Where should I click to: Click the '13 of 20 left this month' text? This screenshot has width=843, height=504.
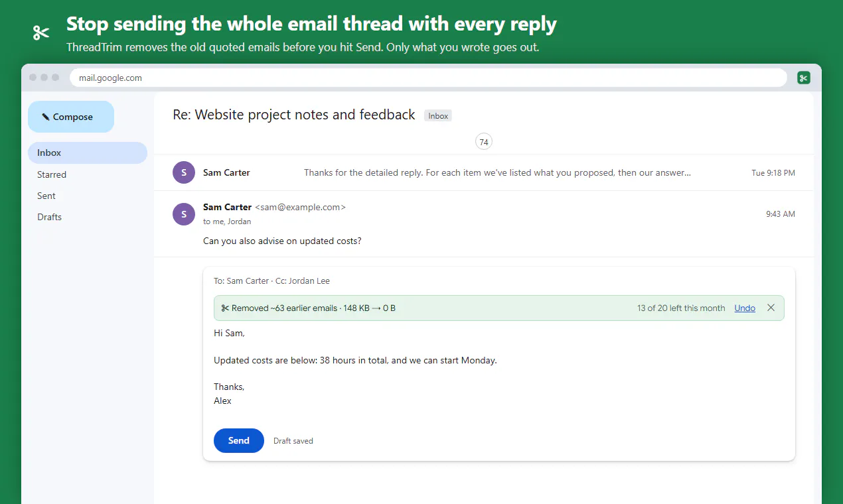pos(681,308)
